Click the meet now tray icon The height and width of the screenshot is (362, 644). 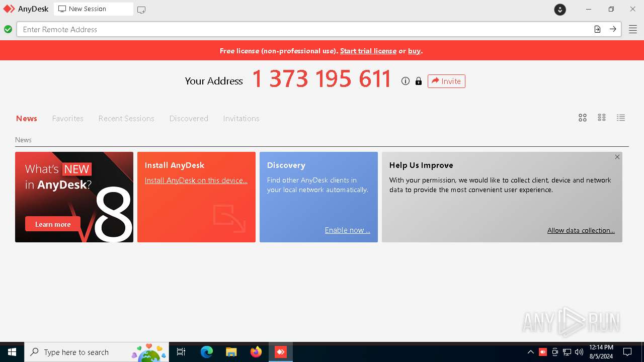[x=555, y=352]
